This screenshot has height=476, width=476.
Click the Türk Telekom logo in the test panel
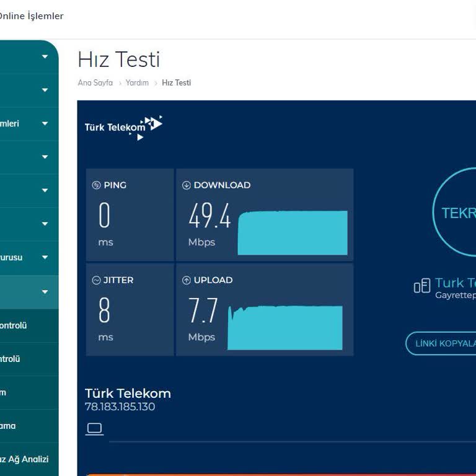pyautogui.click(x=123, y=127)
